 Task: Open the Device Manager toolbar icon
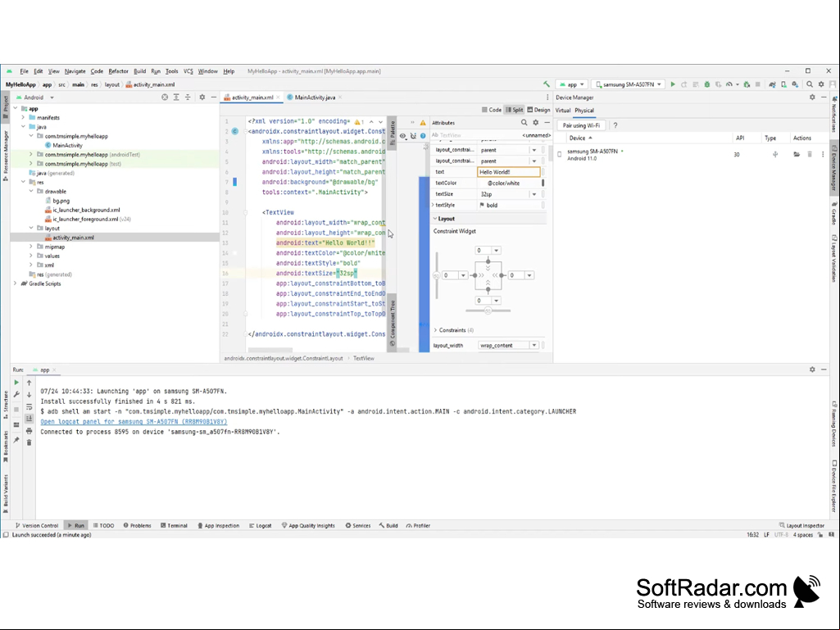click(783, 84)
